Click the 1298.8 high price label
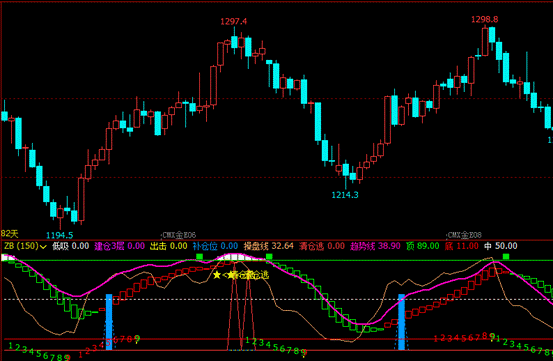This screenshot has height=361, width=553. 485,19
